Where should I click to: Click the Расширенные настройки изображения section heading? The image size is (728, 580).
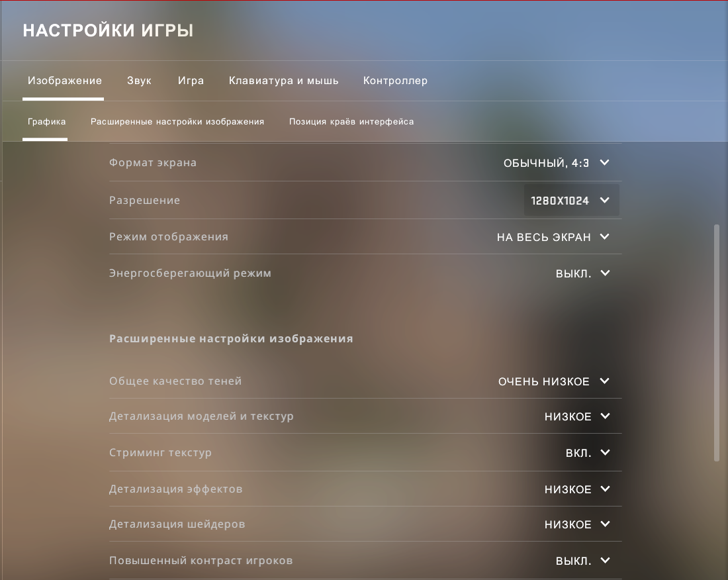click(231, 338)
